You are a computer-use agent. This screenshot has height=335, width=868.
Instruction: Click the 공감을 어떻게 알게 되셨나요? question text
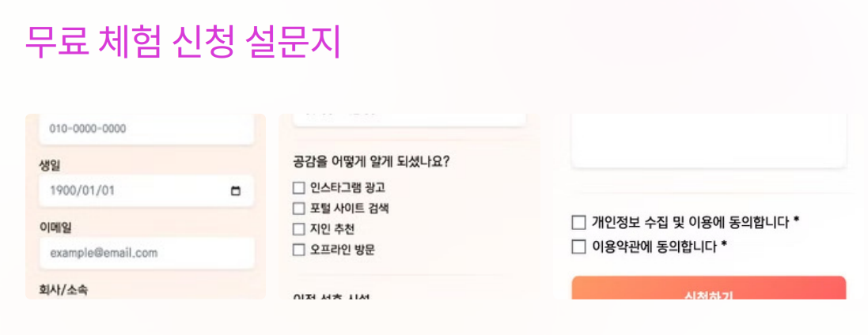pos(371,162)
